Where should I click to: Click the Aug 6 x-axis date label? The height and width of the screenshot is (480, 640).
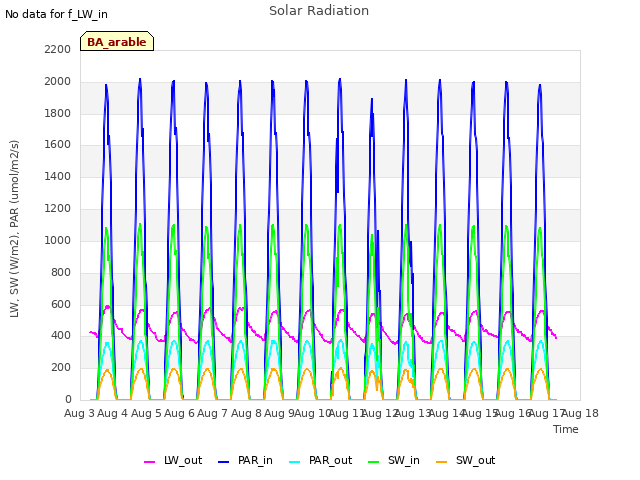click(x=179, y=413)
